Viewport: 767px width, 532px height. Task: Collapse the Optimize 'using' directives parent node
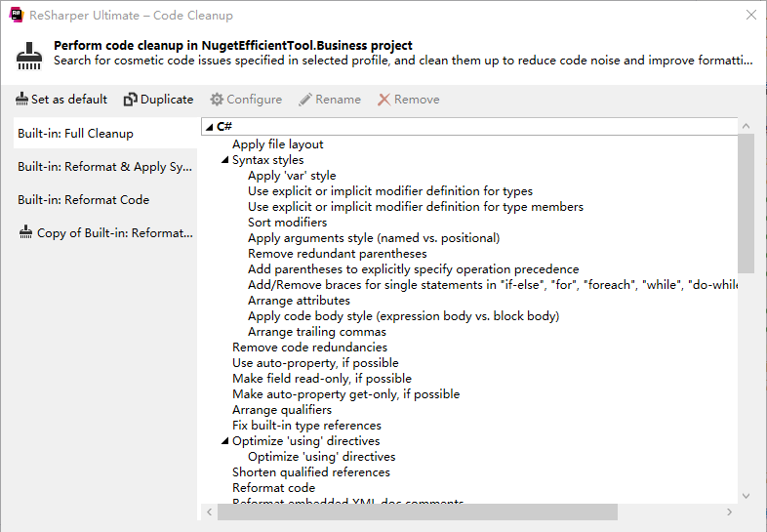pyautogui.click(x=225, y=441)
